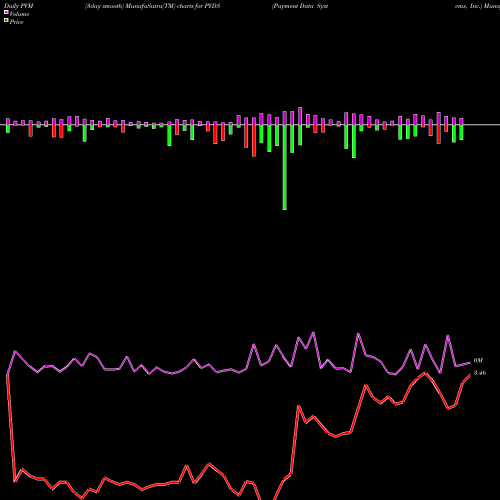
Task: Click the Volume legend color swatch
Action: (x=6, y=12)
